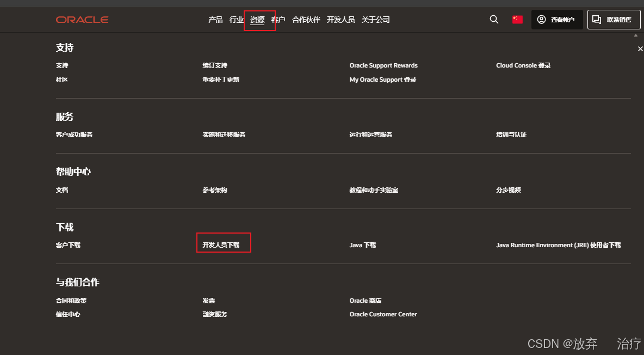Click the Oracle logo
This screenshot has height=355, width=644.
pyautogui.click(x=82, y=19)
